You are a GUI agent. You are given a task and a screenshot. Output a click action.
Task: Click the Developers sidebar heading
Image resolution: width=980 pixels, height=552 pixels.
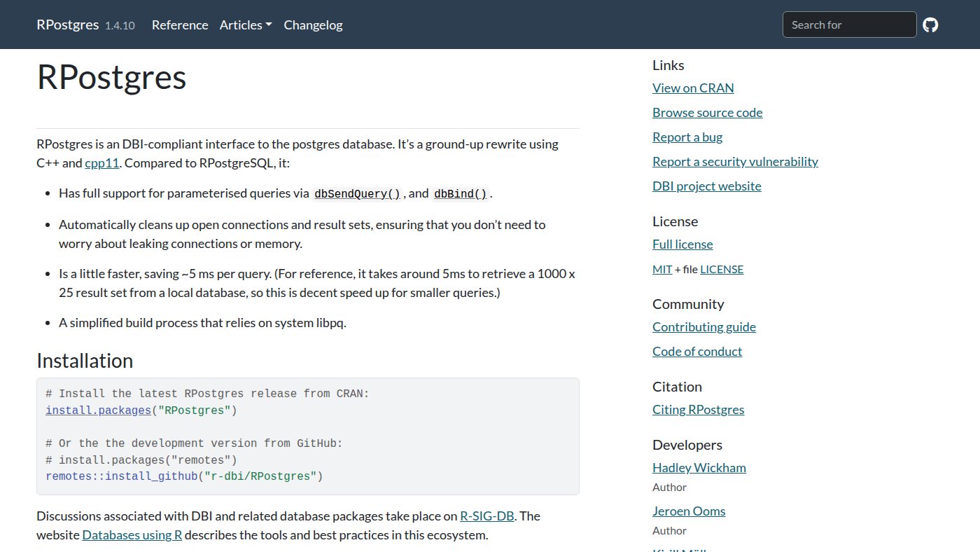(687, 446)
